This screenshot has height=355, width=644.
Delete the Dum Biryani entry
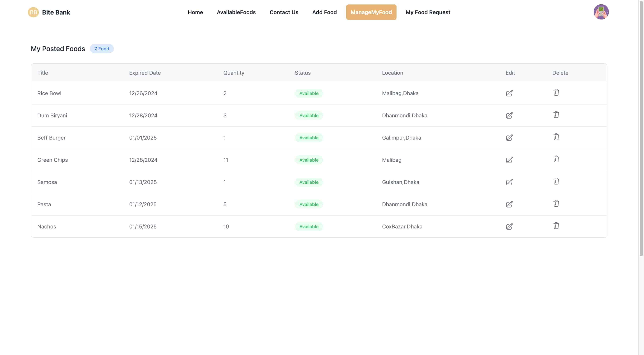point(556,115)
